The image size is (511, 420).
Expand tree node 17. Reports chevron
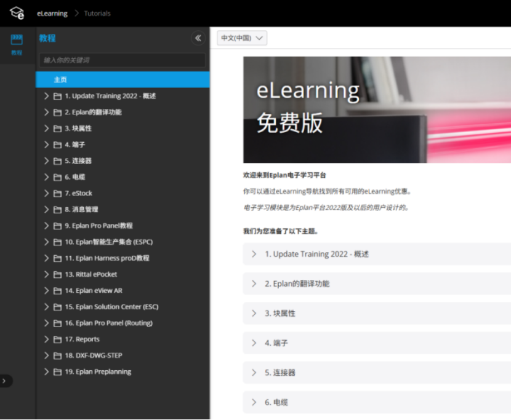pos(46,339)
